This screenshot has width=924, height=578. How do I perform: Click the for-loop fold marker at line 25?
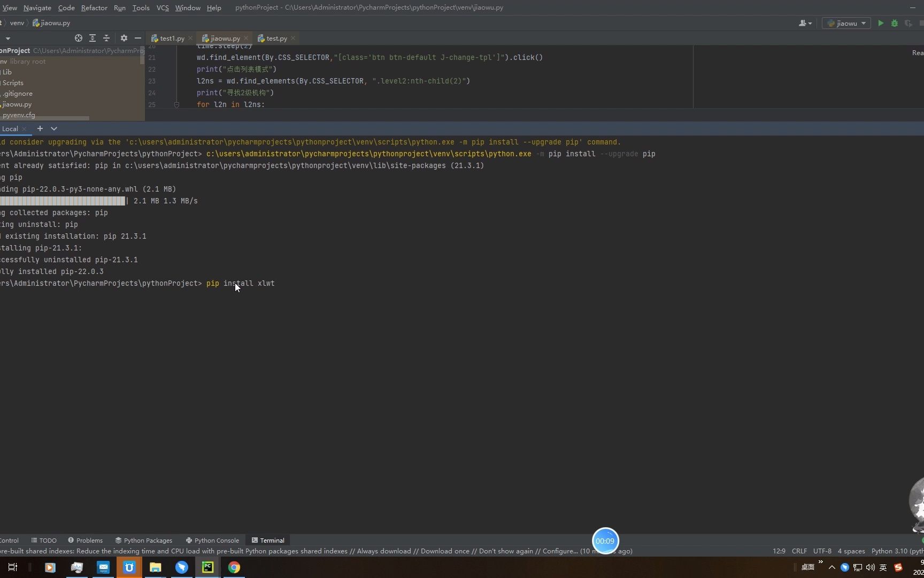click(176, 104)
